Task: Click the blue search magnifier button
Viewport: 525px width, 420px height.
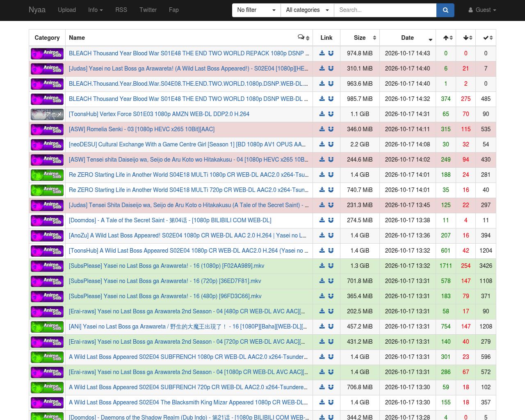Action: [x=445, y=10]
